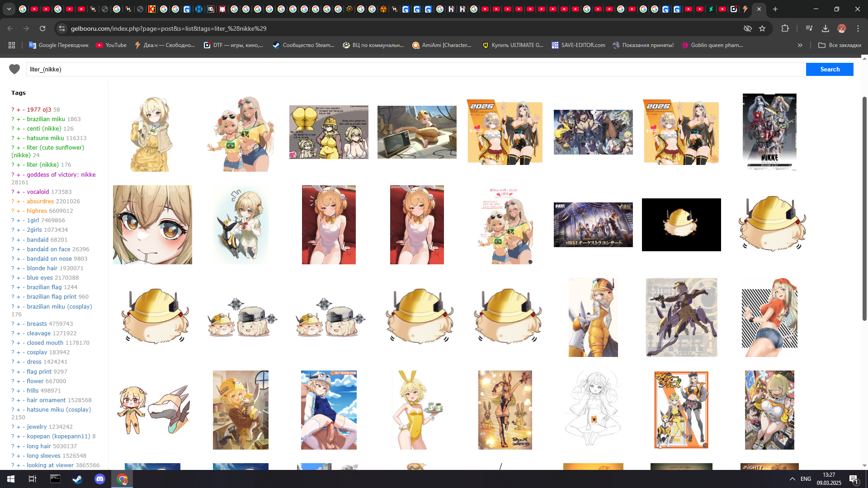868x488 pixels.
Task: Open goddess of victory: nikke tag
Action: (61, 175)
